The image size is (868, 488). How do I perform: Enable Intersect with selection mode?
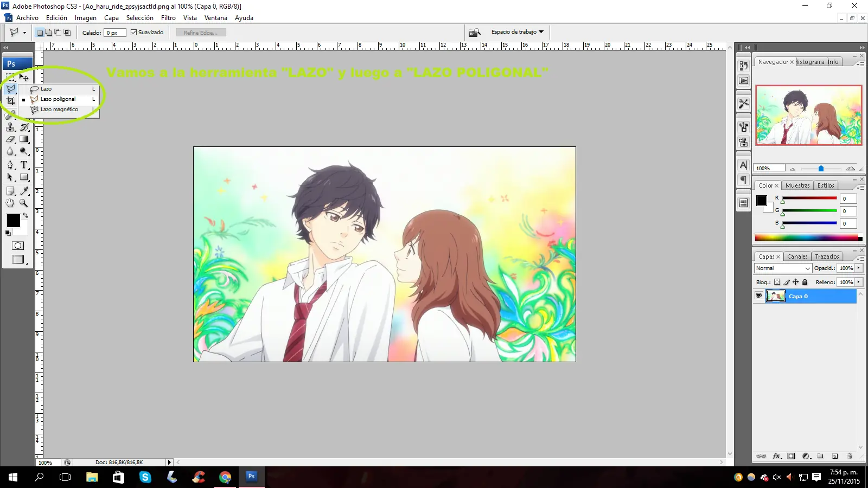(x=67, y=33)
